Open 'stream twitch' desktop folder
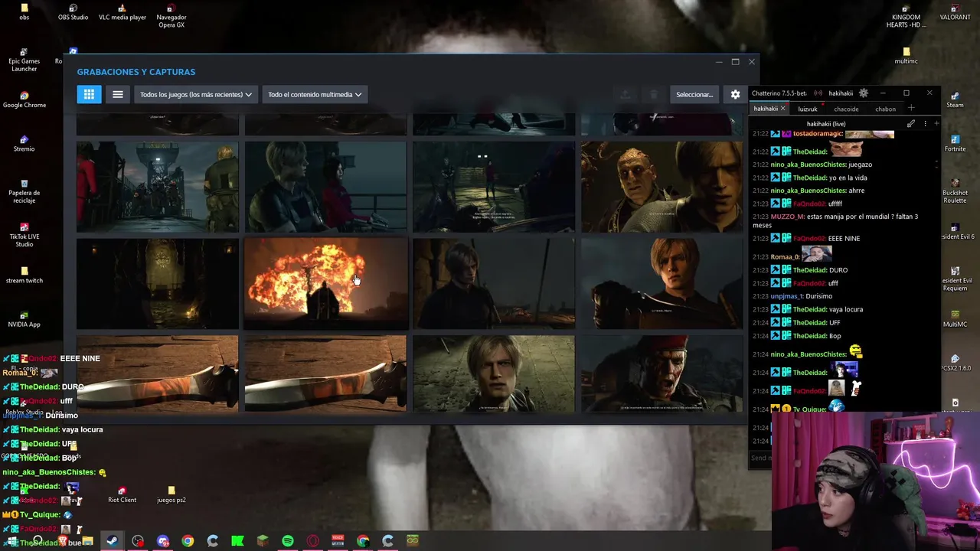The width and height of the screenshot is (980, 551). point(24,275)
